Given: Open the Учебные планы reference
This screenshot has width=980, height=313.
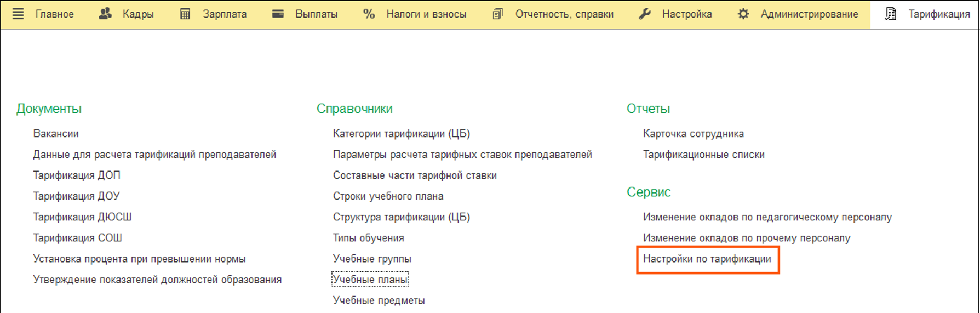Looking at the screenshot, I should pyautogui.click(x=370, y=280).
